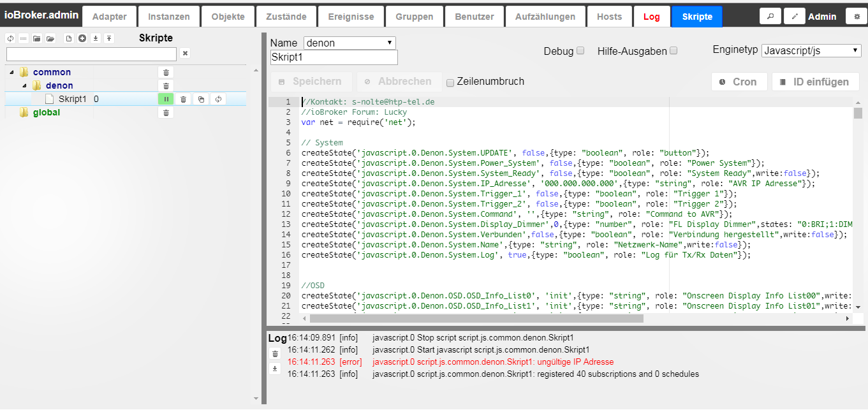Delete the common folder via its trash icon
868x410 pixels.
tap(166, 73)
